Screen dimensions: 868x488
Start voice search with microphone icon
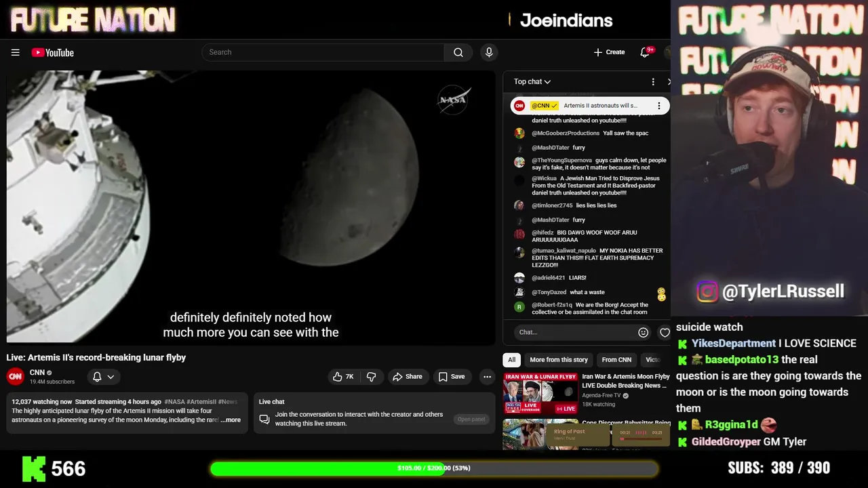click(x=489, y=52)
